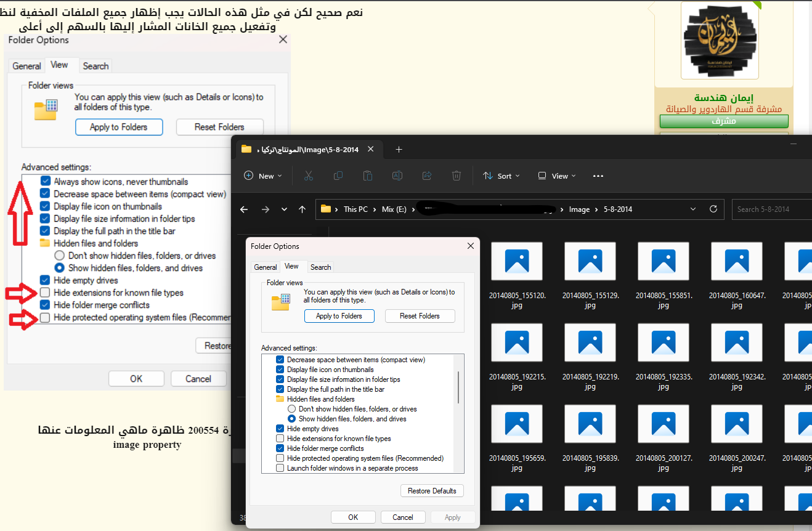Open the Sort dropdown in File Explorer
812x531 pixels.
pos(501,176)
